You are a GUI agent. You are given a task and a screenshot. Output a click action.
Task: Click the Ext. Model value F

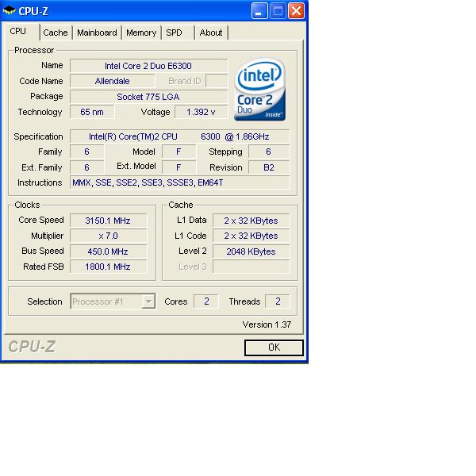tap(178, 167)
